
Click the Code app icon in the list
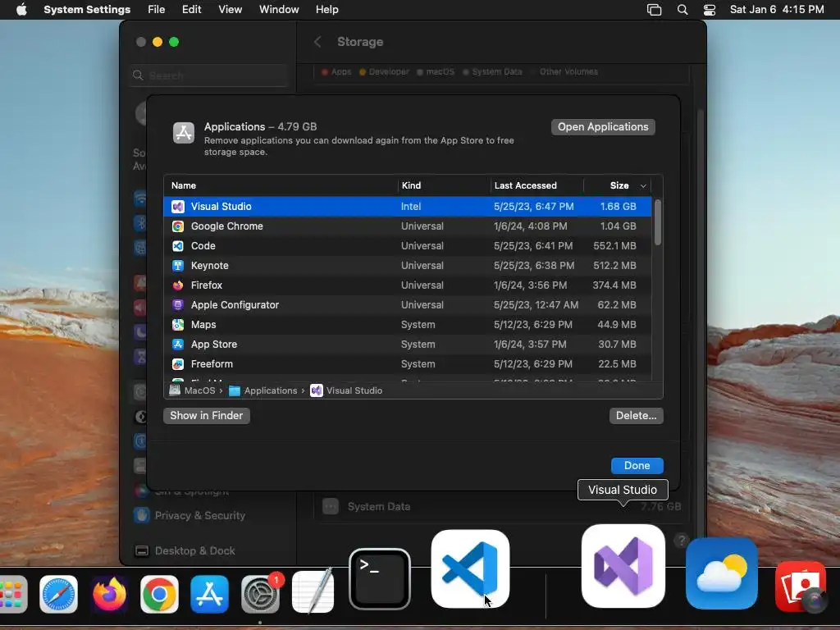[x=178, y=246]
